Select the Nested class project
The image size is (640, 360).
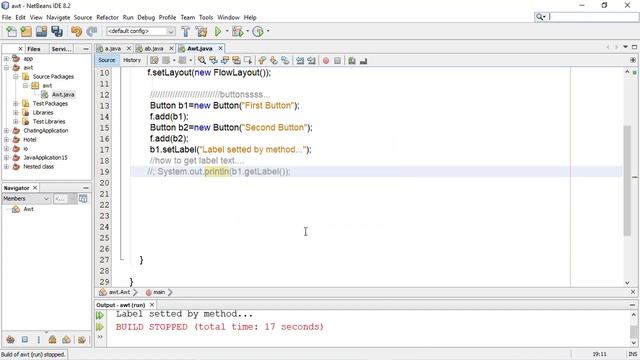pyautogui.click(x=38, y=167)
